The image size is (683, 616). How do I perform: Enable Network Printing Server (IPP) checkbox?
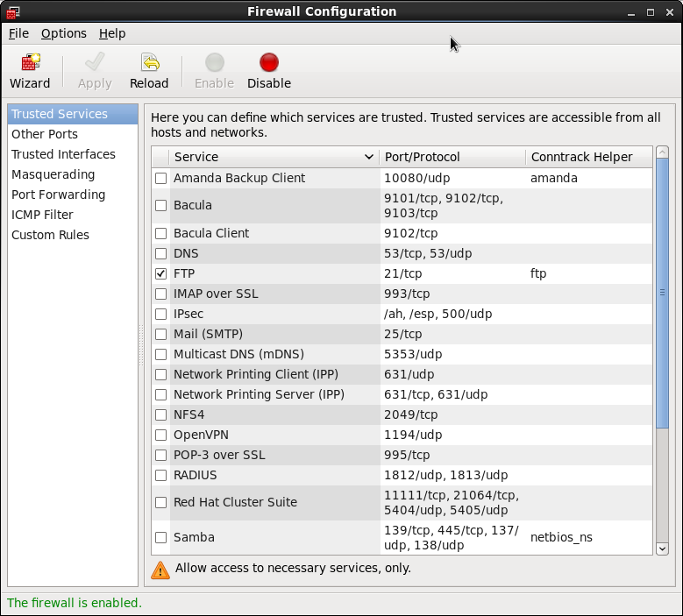[161, 394]
